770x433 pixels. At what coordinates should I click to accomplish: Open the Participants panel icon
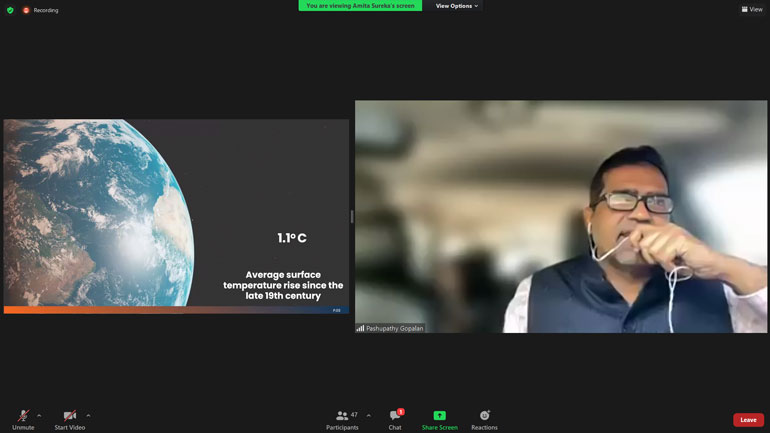tap(342, 415)
